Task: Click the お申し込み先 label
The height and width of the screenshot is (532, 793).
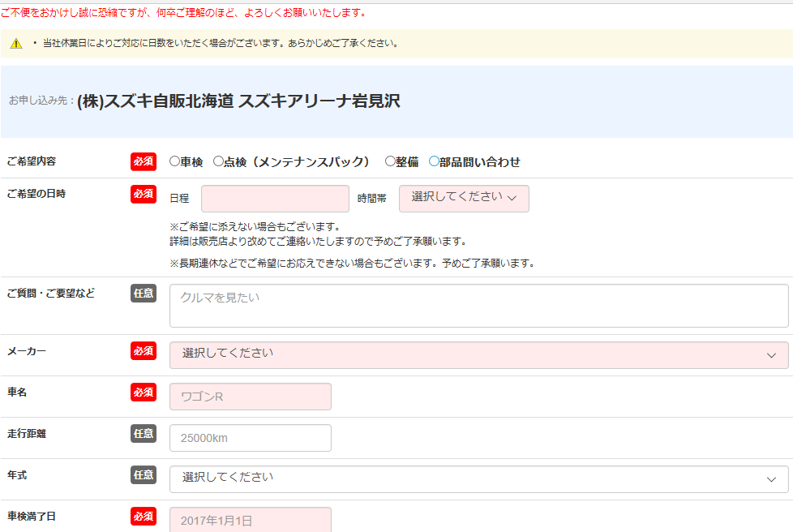Action: [x=41, y=101]
